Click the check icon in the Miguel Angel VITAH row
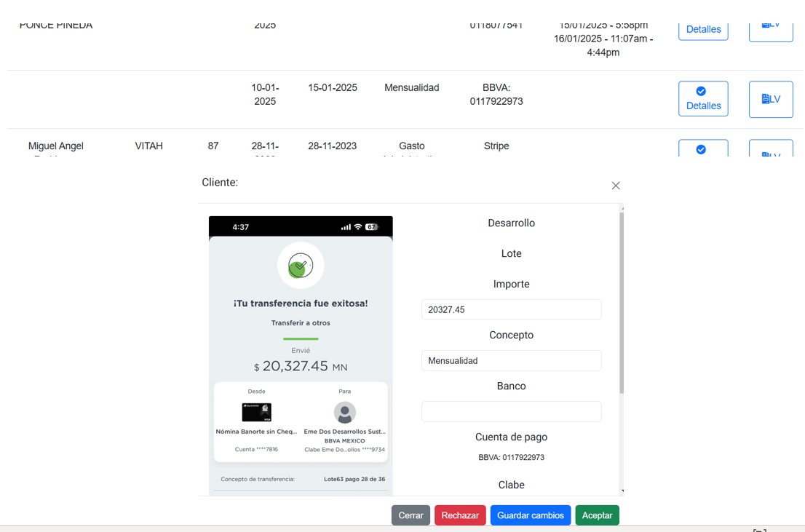 701,149
